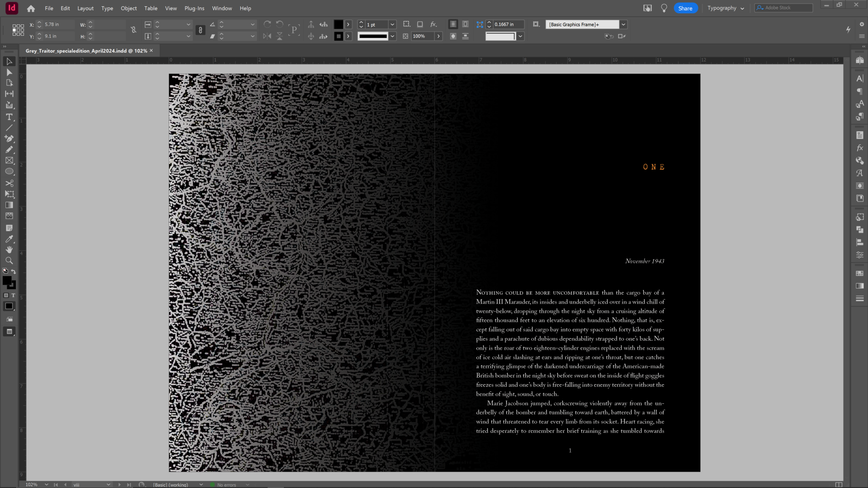Screen dimensions: 868x488
Task: Set formatting affects text
Action: (x=13, y=295)
